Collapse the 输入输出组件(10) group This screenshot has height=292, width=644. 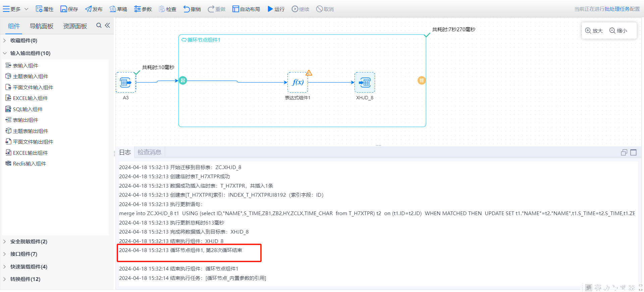[30, 53]
